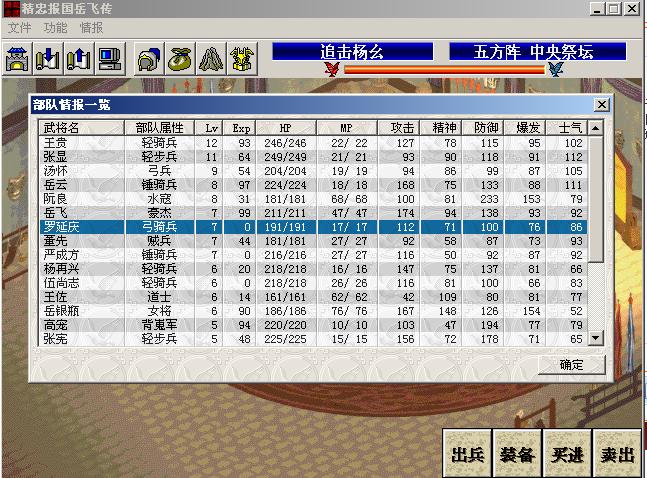
Task: Minimize the 精忠报国岳飞传 window
Action: coord(597,8)
